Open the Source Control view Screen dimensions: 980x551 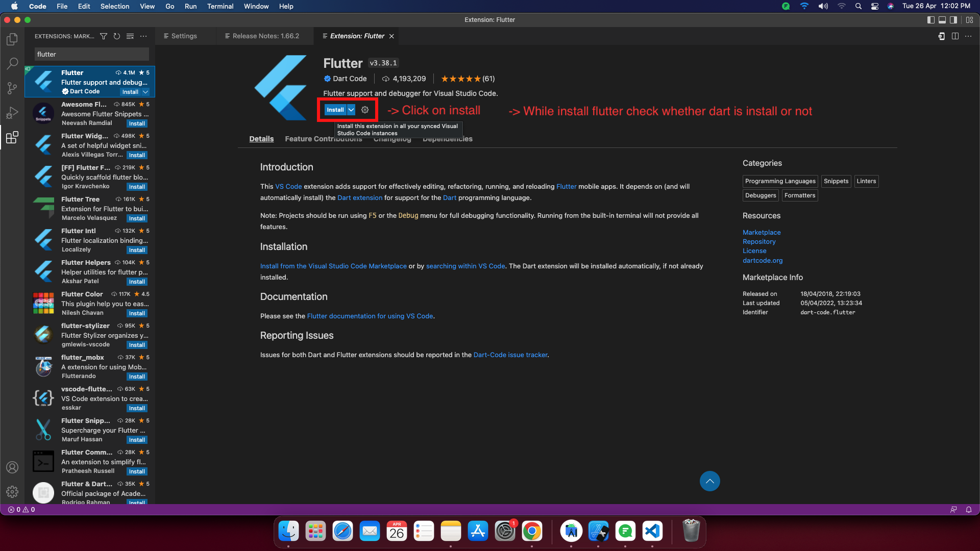tap(12, 88)
